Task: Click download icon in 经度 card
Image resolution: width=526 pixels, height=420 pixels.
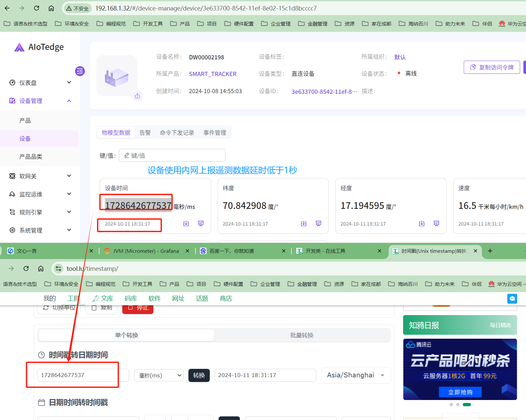Action: coord(421,224)
